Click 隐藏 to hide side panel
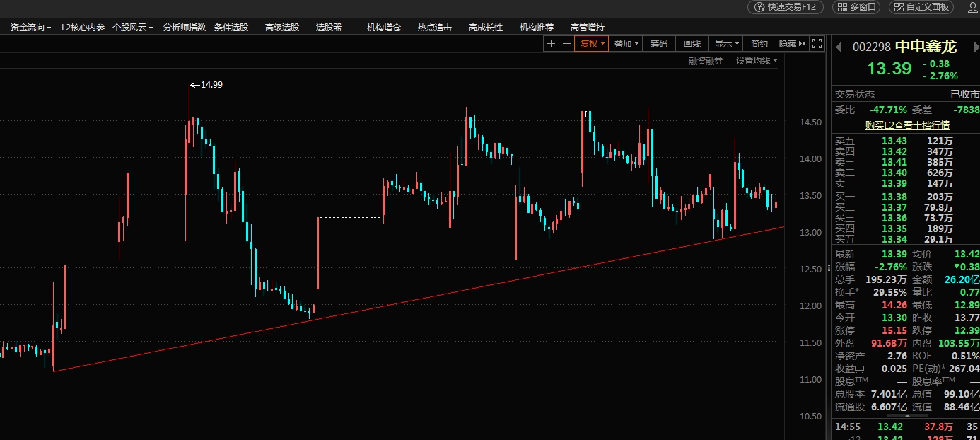 [x=792, y=44]
